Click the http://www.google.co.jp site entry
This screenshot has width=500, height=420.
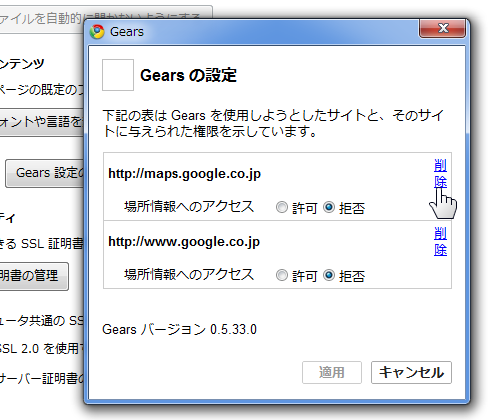click(x=184, y=242)
